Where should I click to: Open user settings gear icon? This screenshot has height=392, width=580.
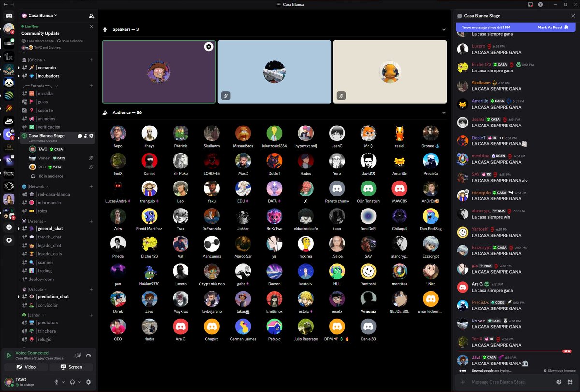point(88,382)
